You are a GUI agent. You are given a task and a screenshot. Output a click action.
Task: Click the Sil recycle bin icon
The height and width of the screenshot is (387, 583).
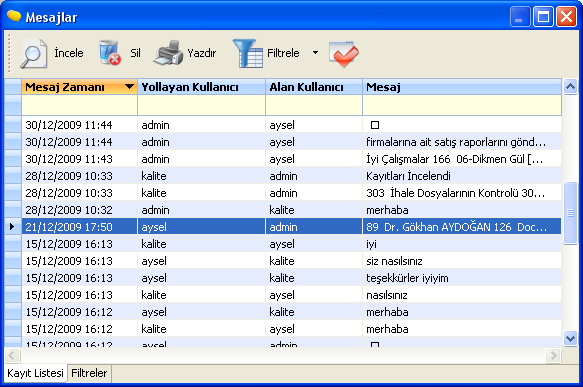110,53
